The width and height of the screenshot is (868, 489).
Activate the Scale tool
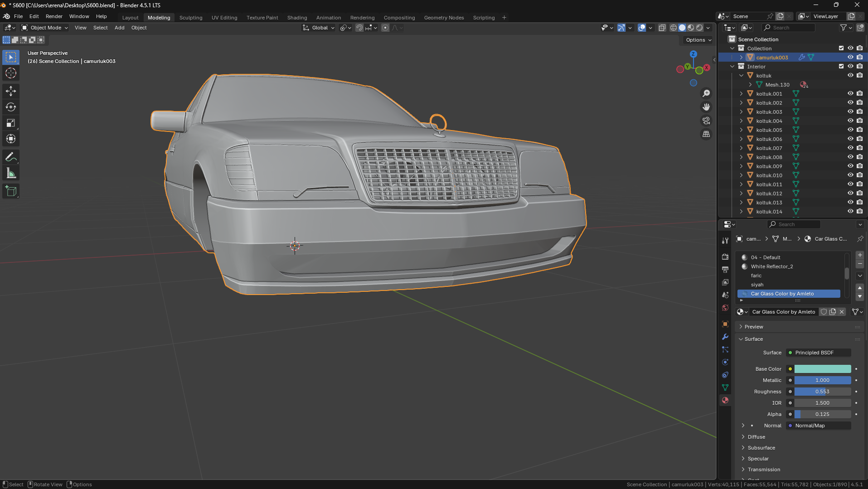click(11, 123)
